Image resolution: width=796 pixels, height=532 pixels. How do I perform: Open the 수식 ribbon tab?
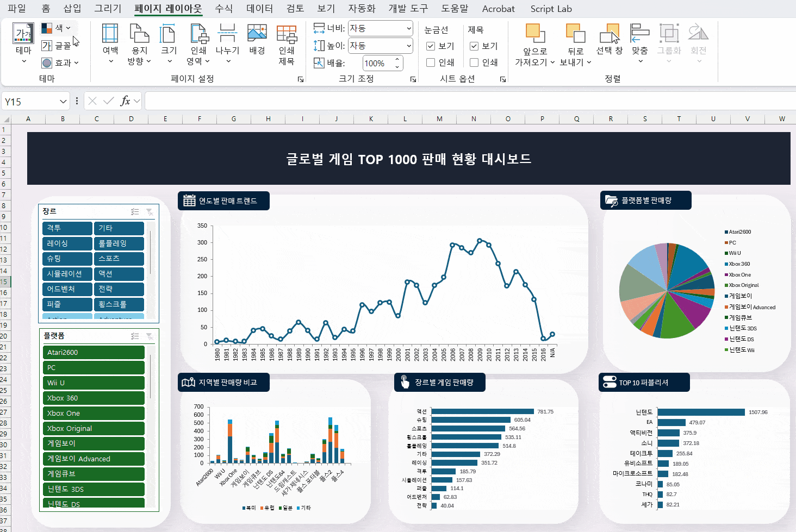coord(222,9)
